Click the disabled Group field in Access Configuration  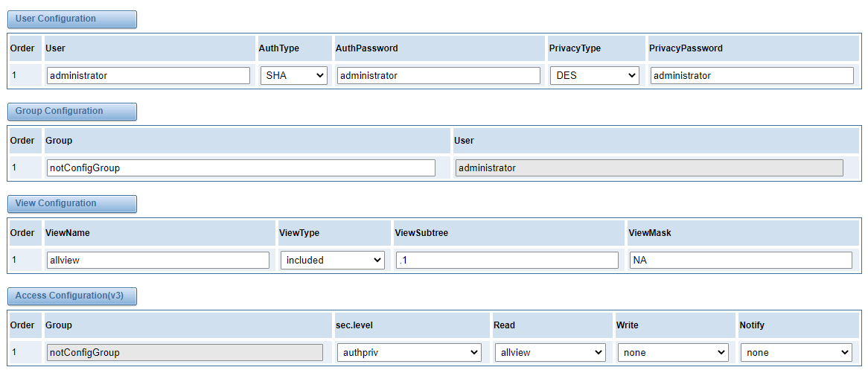(185, 352)
